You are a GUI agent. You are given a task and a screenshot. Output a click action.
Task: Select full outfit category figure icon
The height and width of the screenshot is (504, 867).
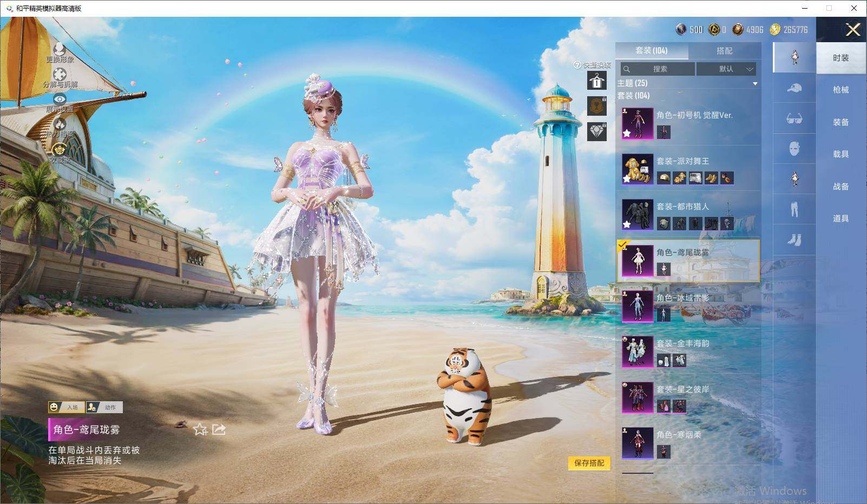click(794, 57)
